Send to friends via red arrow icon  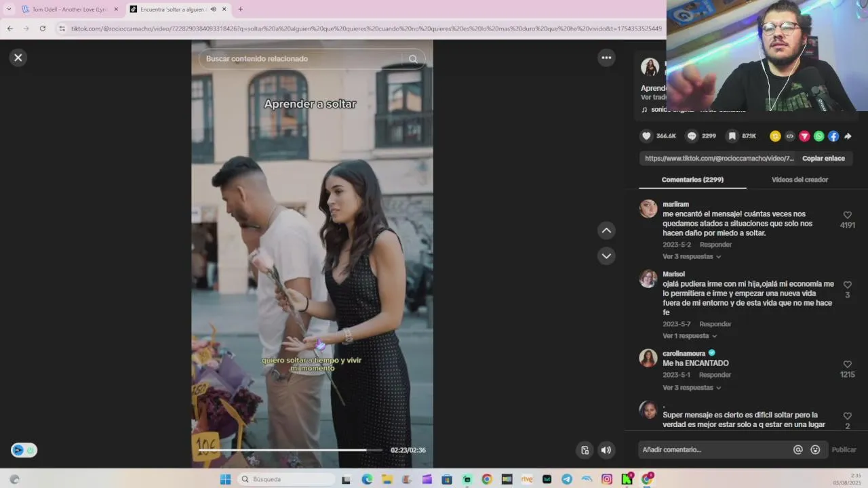coord(804,136)
